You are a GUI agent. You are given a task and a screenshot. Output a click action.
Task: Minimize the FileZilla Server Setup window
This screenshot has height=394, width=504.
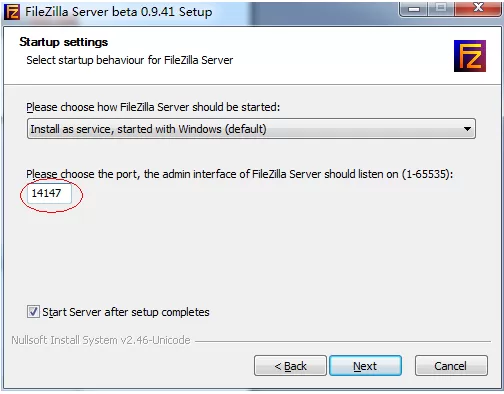point(414,9)
